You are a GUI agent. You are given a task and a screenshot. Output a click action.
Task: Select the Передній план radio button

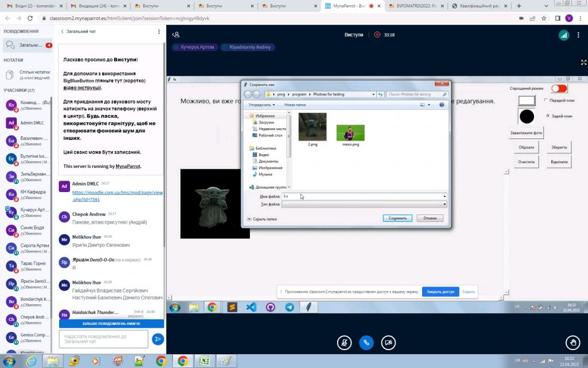point(546,101)
